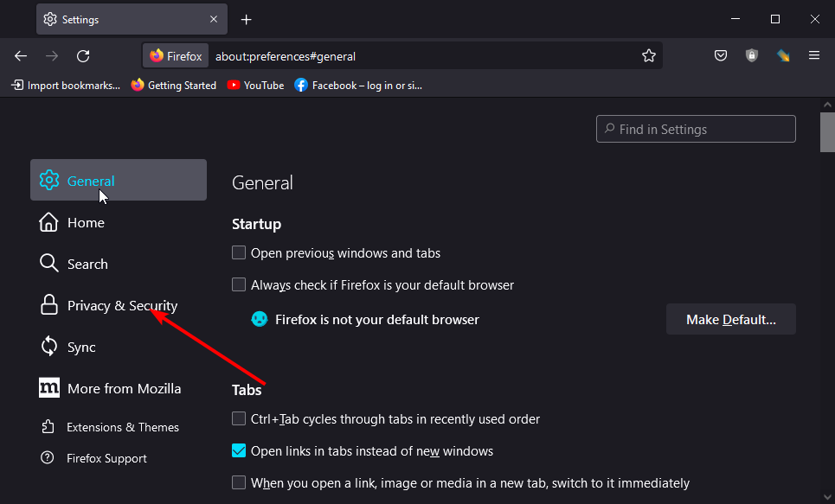Click the Firefox identity icon in address bar

(x=157, y=56)
